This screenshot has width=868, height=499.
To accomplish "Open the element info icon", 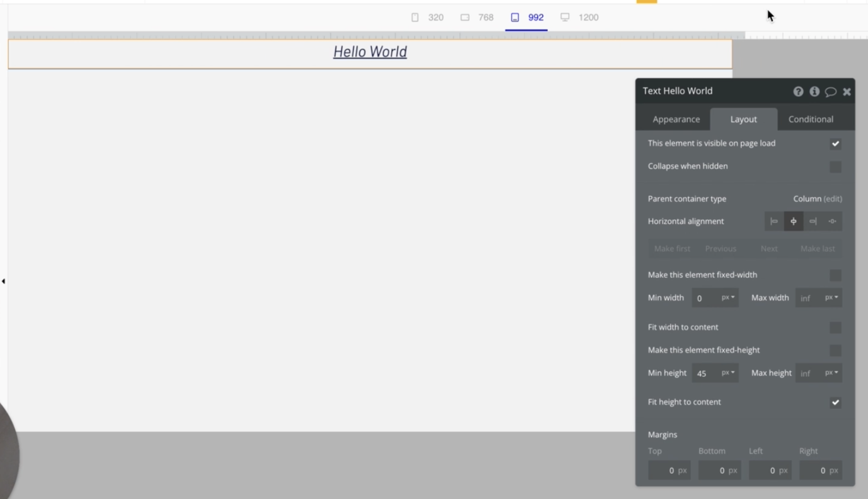I will (814, 91).
